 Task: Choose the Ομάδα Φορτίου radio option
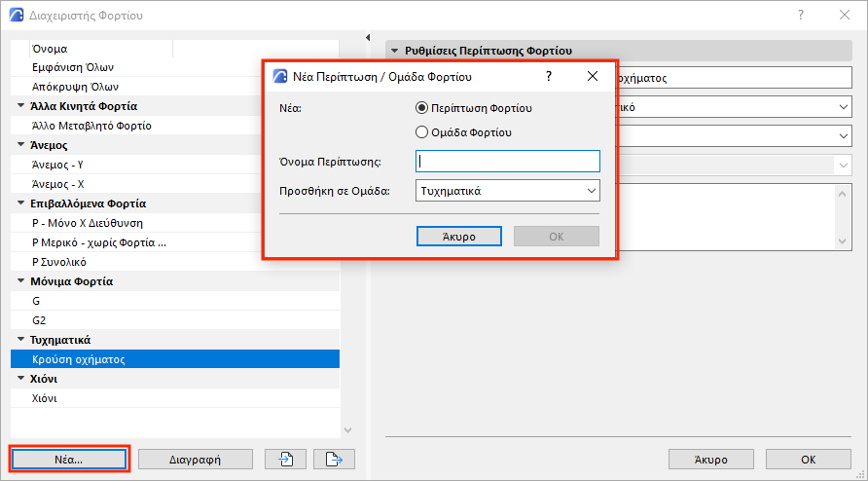coord(421,132)
